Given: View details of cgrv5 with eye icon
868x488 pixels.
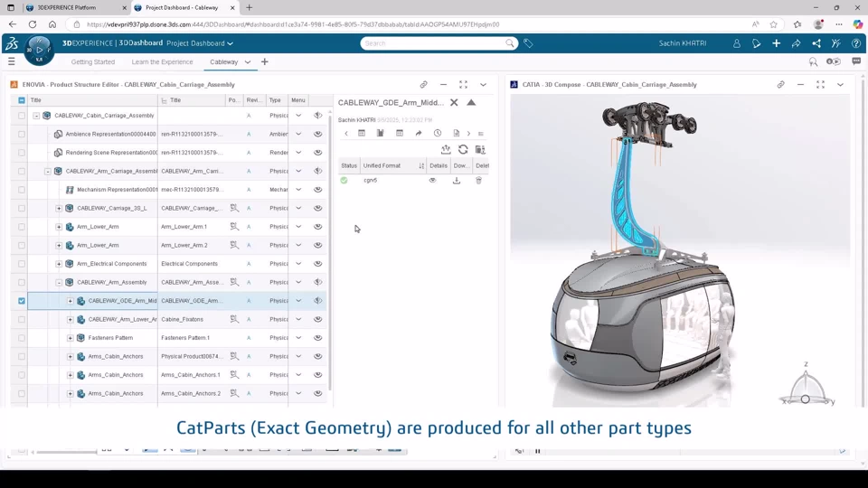Looking at the screenshot, I should pyautogui.click(x=432, y=181).
